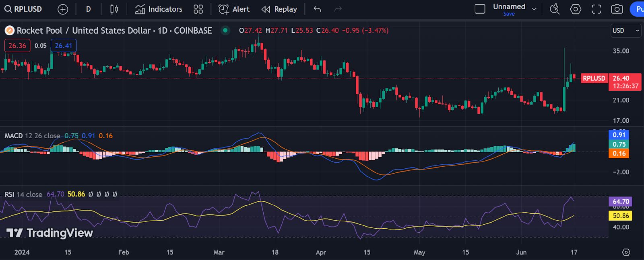Click the blue buy price 26.41
644x260 pixels.
64,46
